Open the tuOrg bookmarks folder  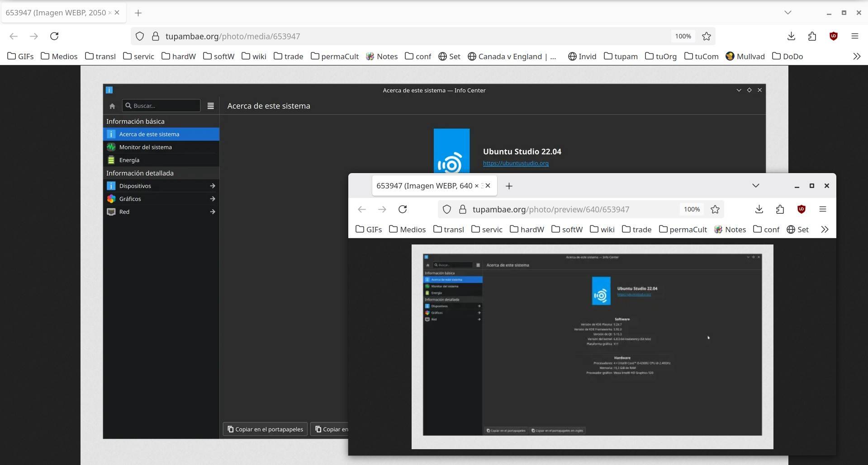pyautogui.click(x=661, y=56)
